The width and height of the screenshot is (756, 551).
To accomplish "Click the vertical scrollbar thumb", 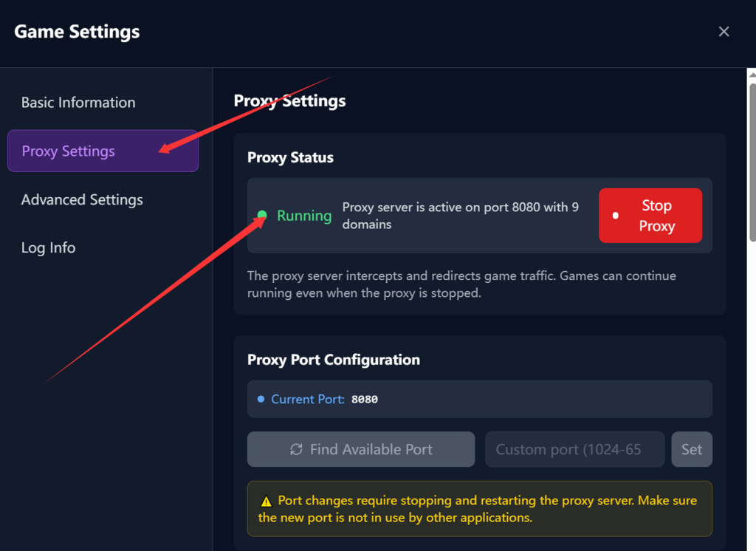I will pyautogui.click(x=752, y=162).
